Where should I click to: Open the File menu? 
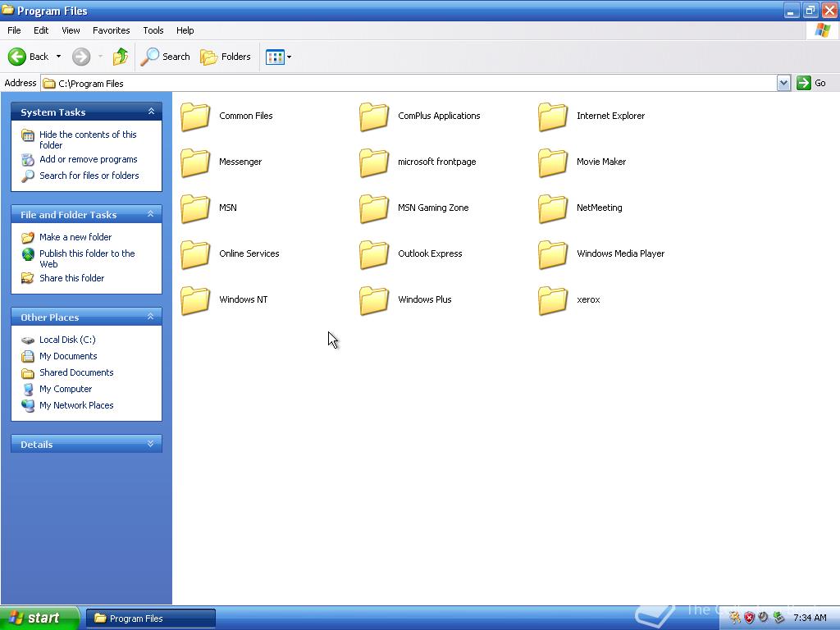[x=14, y=30]
